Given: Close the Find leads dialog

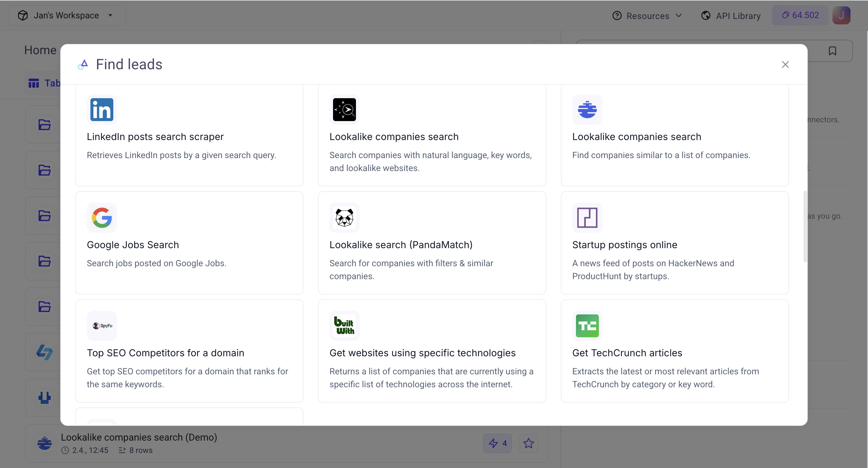Looking at the screenshot, I should click(x=785, y=64).
